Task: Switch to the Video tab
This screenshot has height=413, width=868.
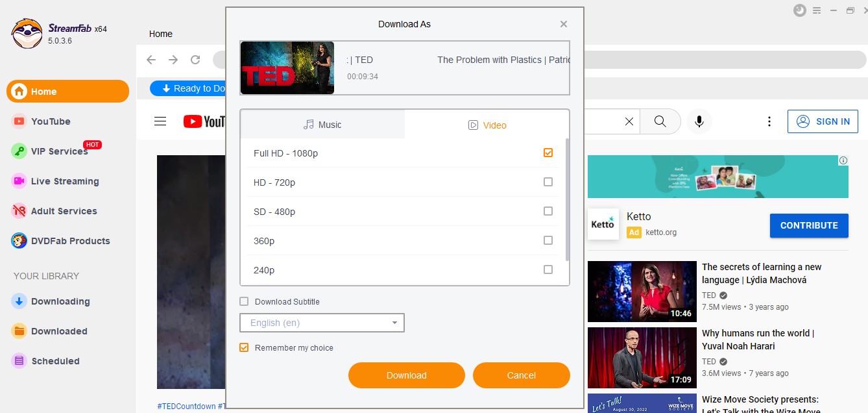Action: [487, 125]
